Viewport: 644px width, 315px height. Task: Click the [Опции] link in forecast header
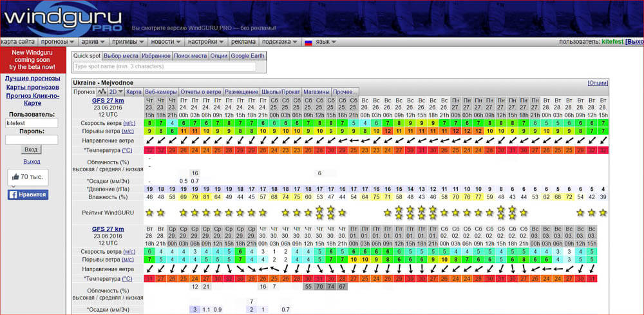tap(598, 82)
